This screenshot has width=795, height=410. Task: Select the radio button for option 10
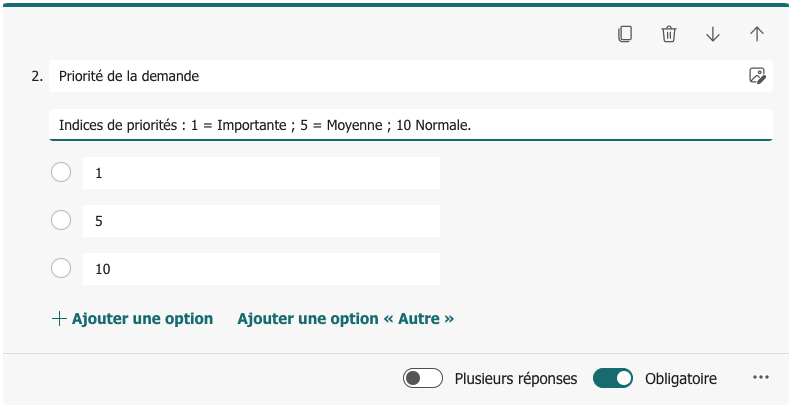coord(61,268)
